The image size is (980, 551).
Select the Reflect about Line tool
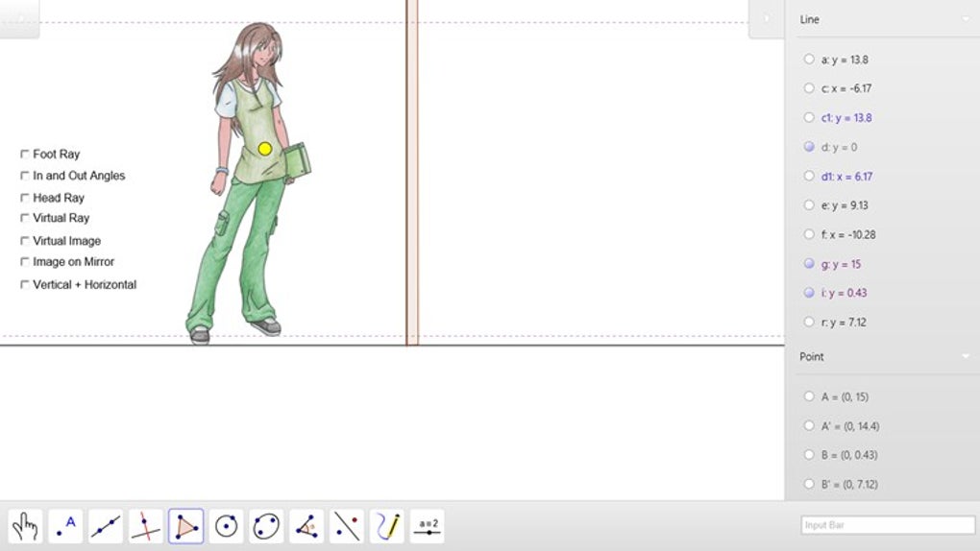(x=347, y=527)
